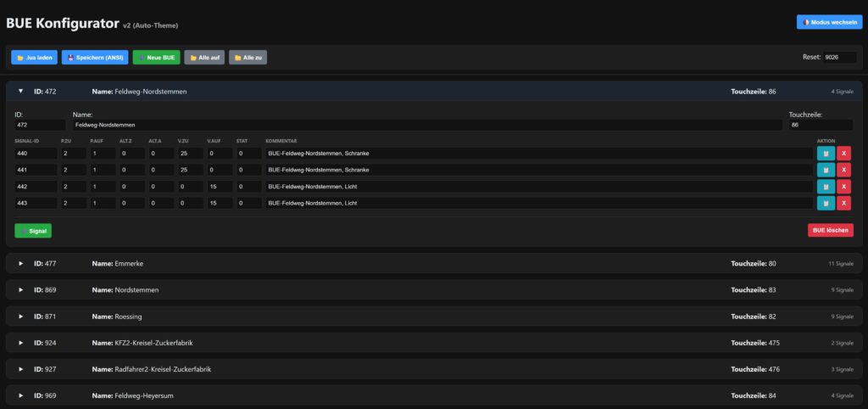
Task: Click the red BUE löschen button
Action: click(830, 231)
